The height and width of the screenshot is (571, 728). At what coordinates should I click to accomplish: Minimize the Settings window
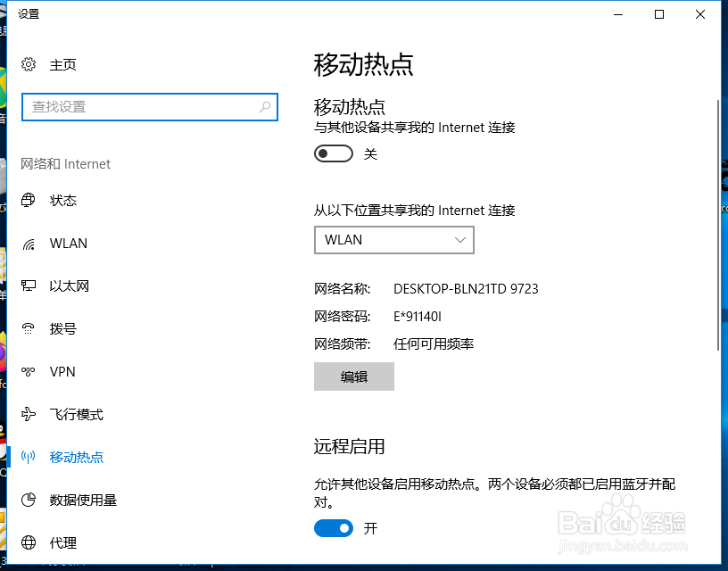pos(618,14)
